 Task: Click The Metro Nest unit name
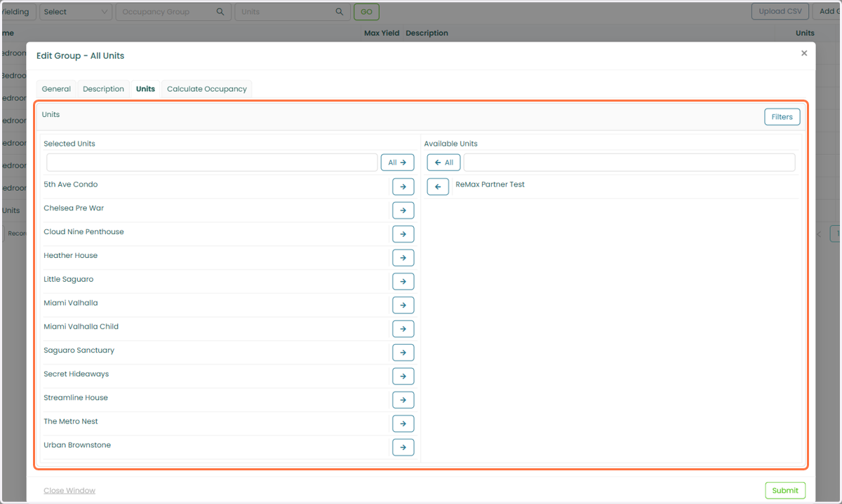click(71, 422)
